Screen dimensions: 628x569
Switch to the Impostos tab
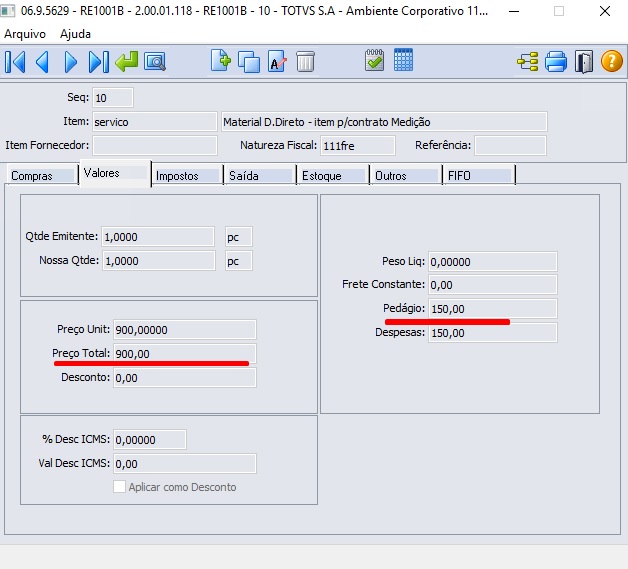(187, 175)
